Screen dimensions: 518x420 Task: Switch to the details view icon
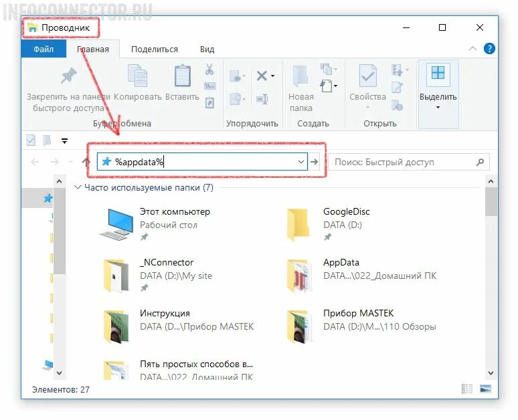[466, 389]
